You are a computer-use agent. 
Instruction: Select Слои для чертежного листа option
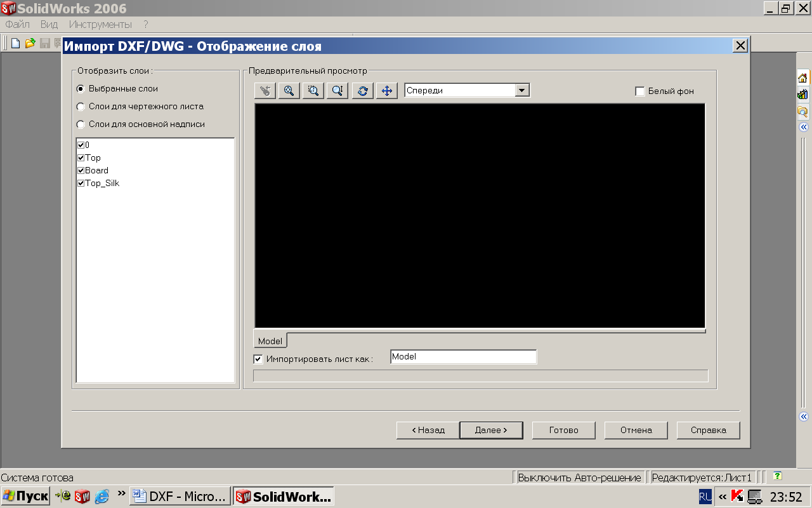point(81,107)
